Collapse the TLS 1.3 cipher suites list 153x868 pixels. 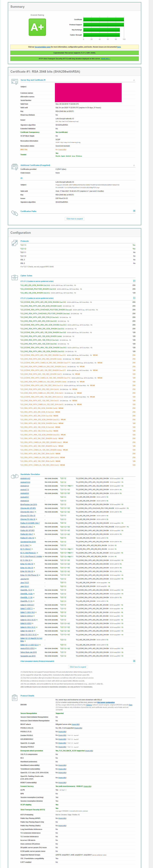134,281
